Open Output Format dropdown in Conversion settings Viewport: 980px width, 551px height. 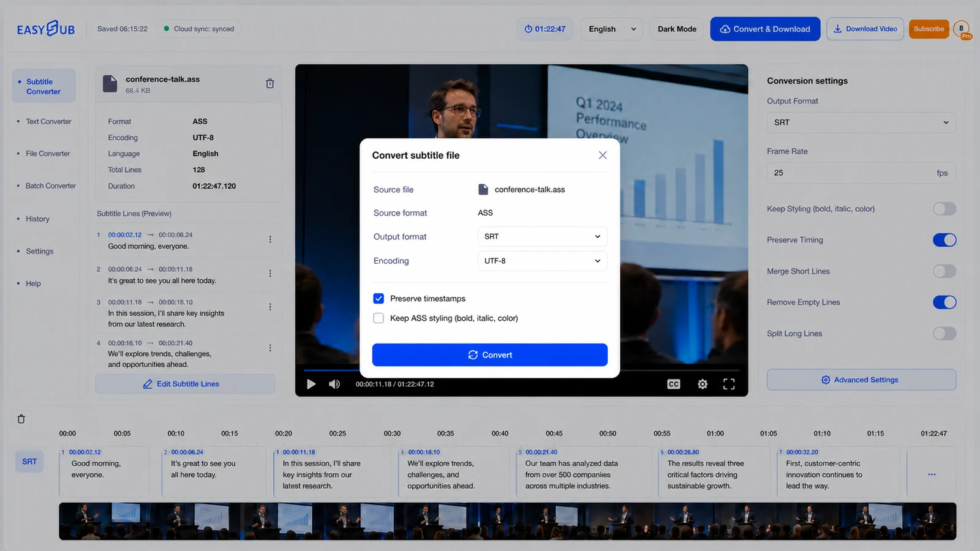coord(861,122)
